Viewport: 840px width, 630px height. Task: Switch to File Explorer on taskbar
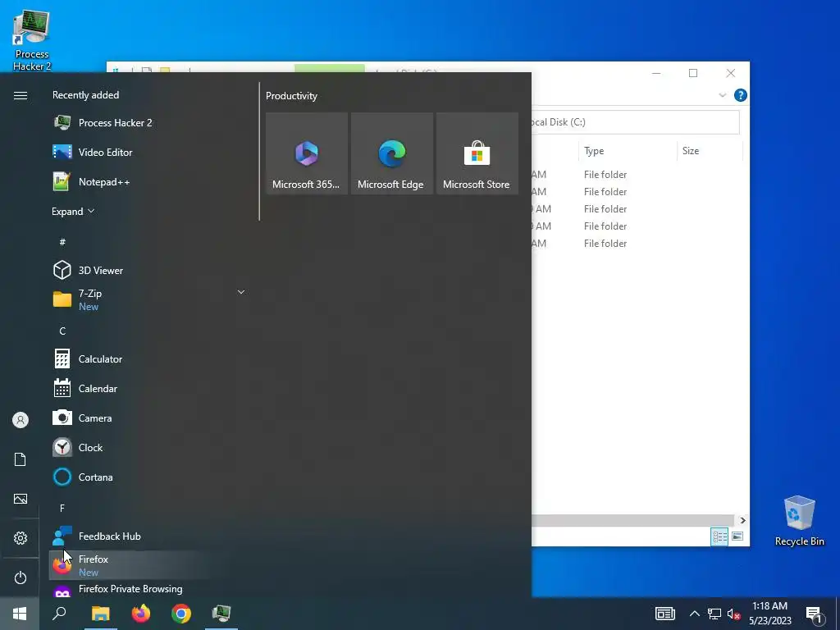[x=100, y=614]
